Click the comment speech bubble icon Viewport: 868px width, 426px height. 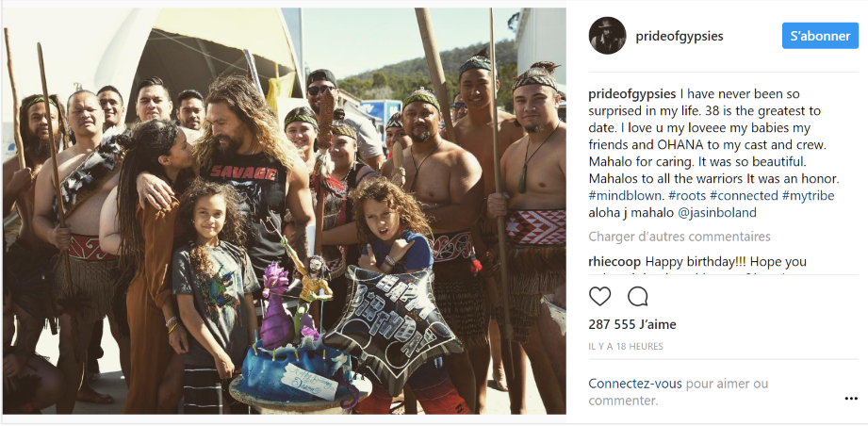tap(638, 297)
